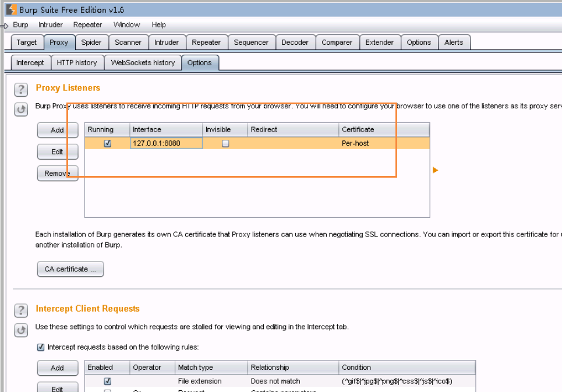
Task: Click the Operator column header
Action: tap(153, 368)
